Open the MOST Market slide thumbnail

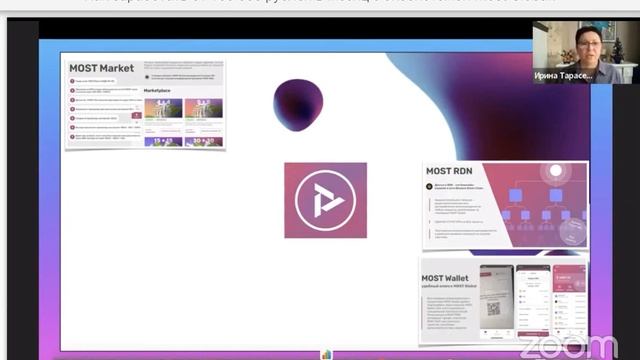pos(145,104)
